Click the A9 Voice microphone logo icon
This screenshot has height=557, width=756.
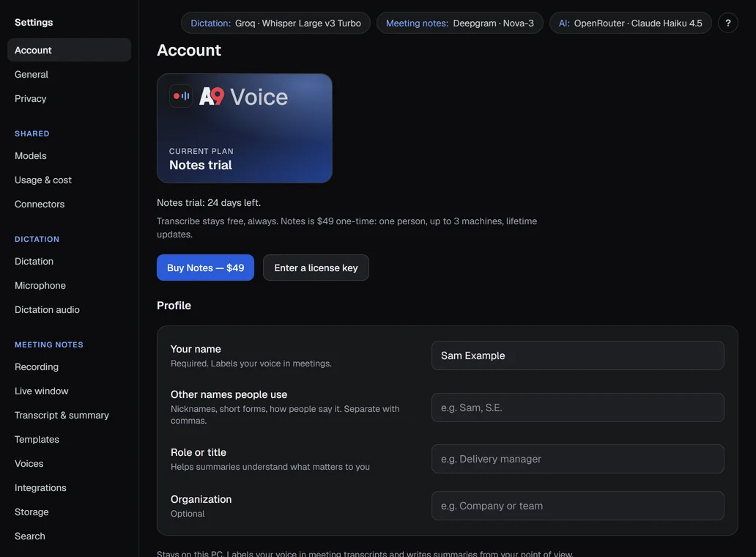pos(181,96)
